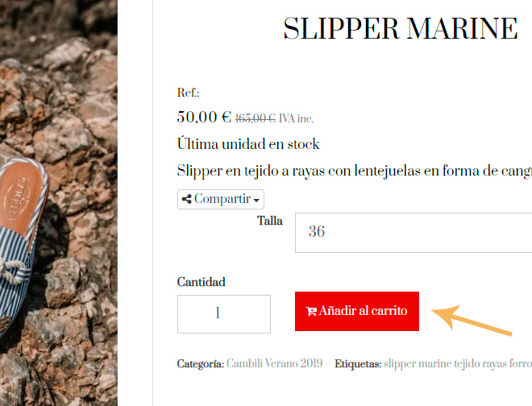
Task: Click the striped slipper product photo
Action: click(x=59, y=203)
